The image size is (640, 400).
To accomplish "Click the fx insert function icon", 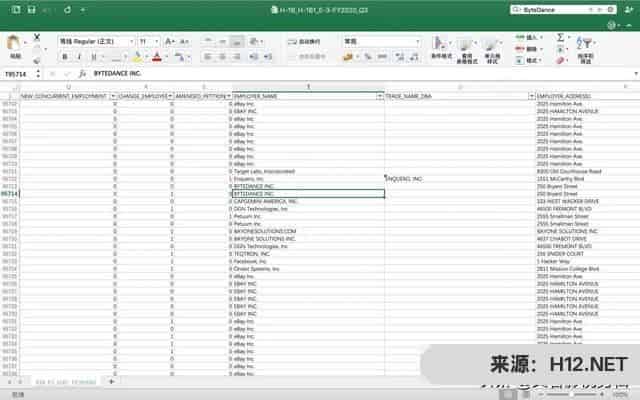I will [82, 74].
